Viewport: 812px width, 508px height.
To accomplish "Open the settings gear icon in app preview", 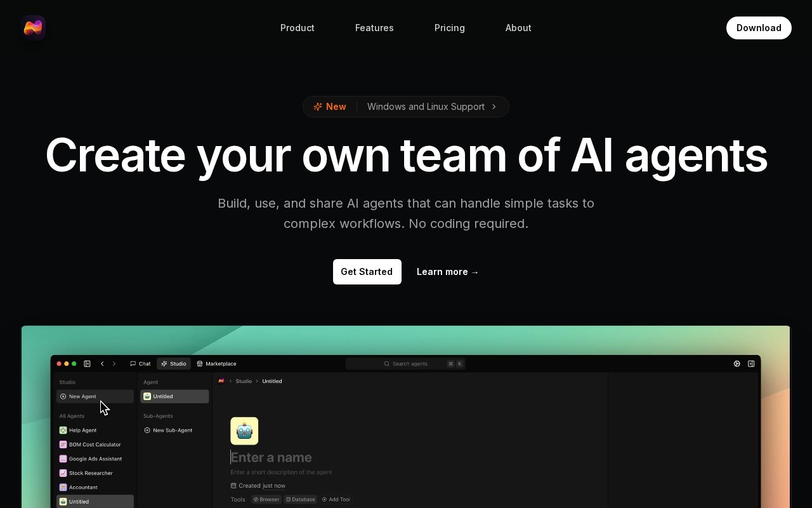I will click(737, 364).
